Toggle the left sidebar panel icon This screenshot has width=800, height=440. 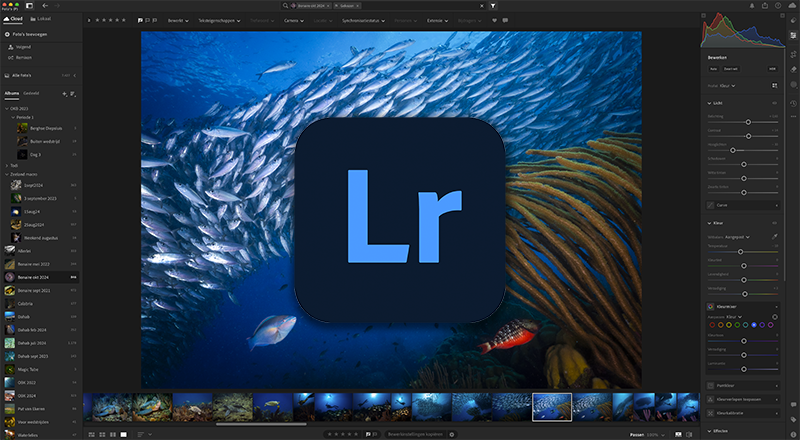(30, 6)
